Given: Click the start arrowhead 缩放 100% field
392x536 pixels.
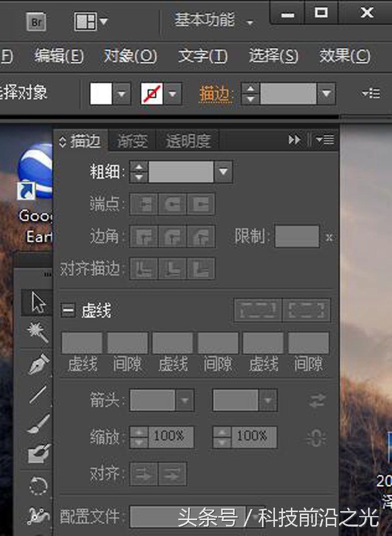Looking at the screenshot, I should point(171,437).
